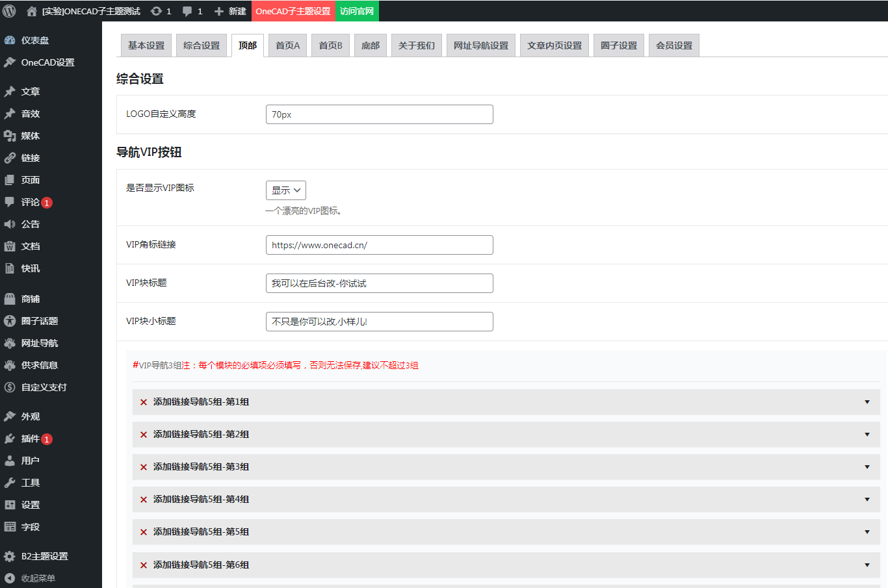Click the 媒体 media icon
Image resolution: width=888 pixels, height=588 pixels.
pos(10,136)
